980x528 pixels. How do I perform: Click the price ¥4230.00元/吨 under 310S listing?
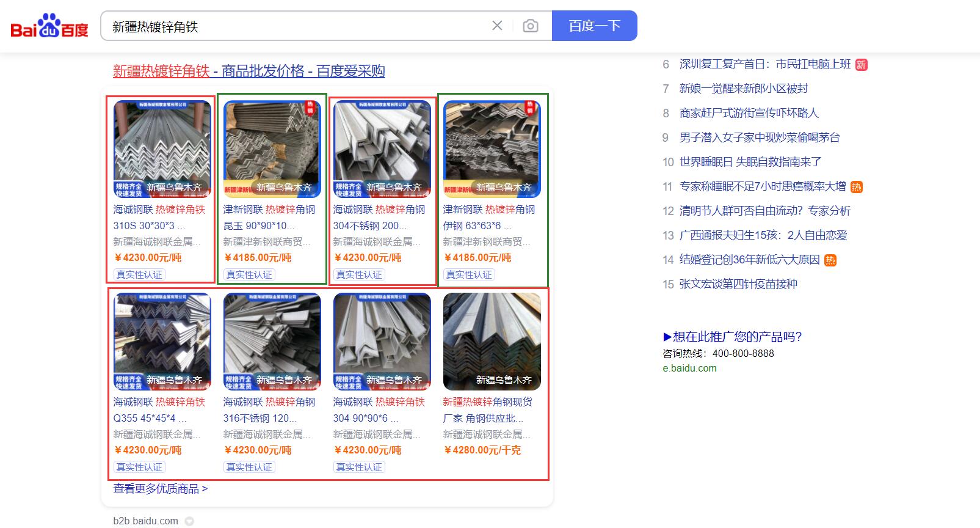pos(148,257)
